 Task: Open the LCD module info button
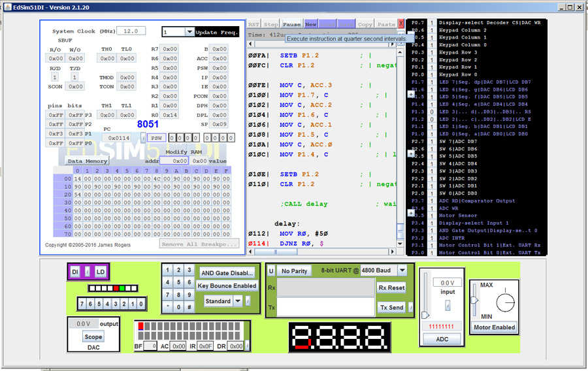(247, 346)
